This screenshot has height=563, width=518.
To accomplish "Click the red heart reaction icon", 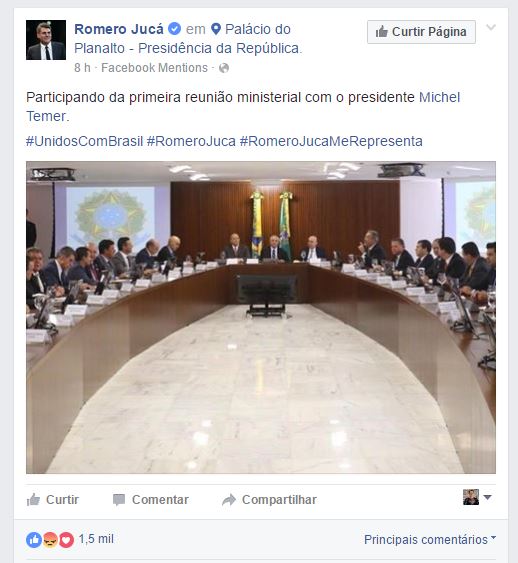I will (x=66, y=540).
